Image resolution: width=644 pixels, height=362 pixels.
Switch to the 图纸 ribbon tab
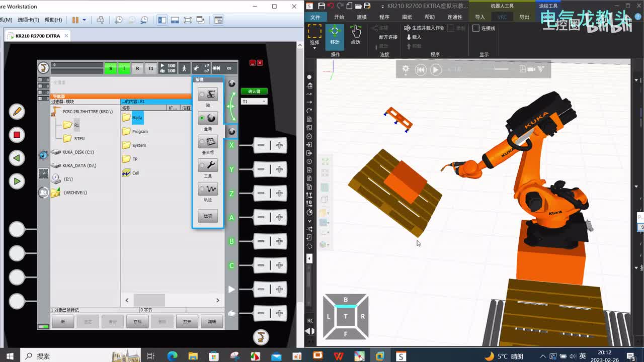click(x=407, y=17)
